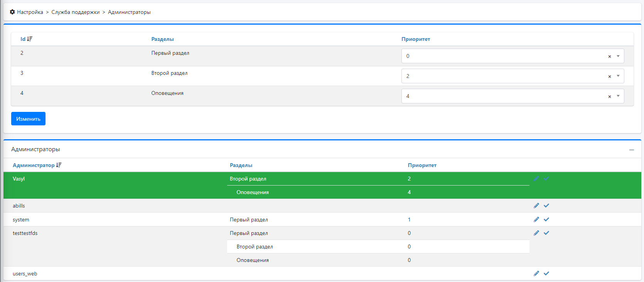This screenshot has height=282, width=644.
Task: Expand priority dropdown for Второй раздел
Action: [x=618, y=76]
